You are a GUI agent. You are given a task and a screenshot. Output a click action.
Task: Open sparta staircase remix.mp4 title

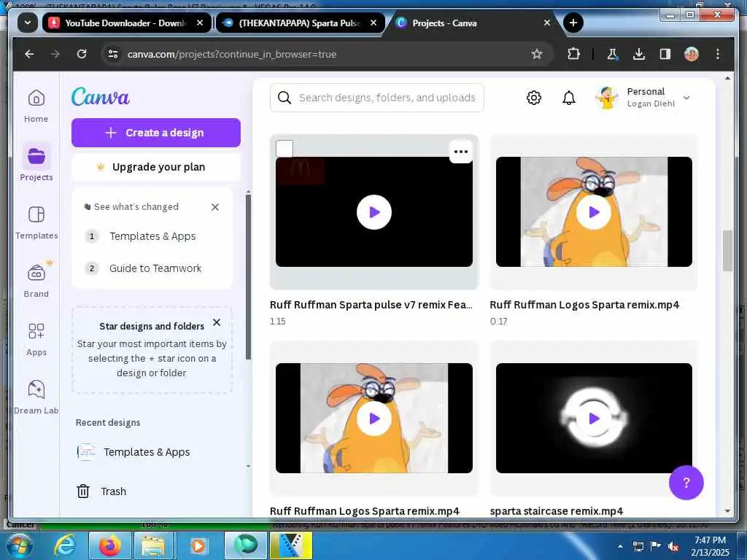pos(556,511)
